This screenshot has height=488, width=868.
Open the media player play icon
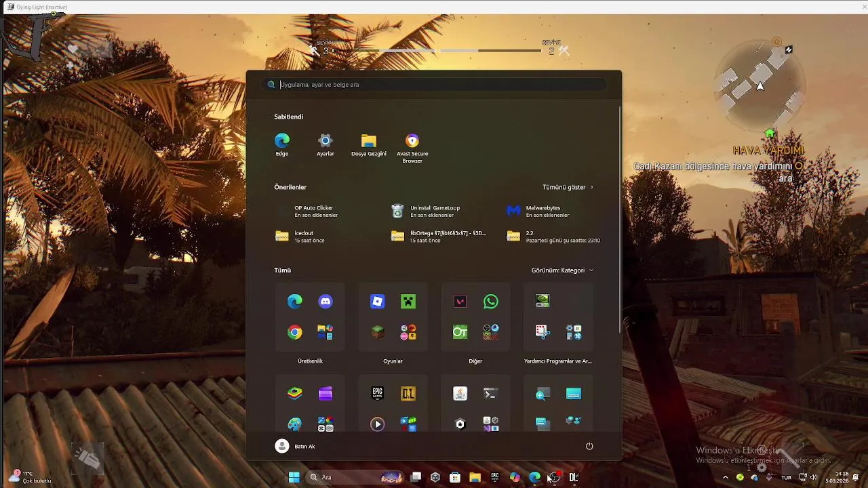[x=378, y=424]
